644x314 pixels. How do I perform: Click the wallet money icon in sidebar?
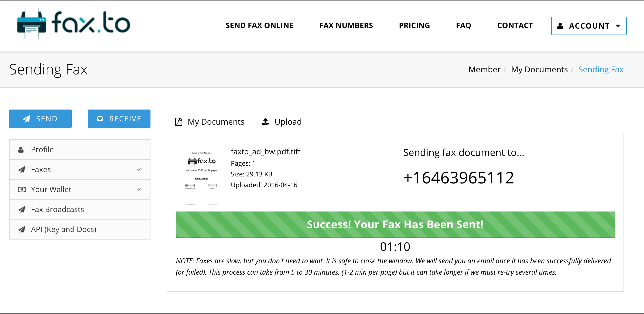coord(22,189)
